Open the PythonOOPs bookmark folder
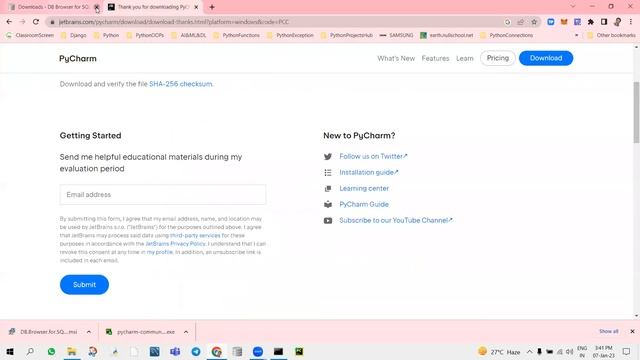Screen dimensions: 640x360 (x=145, y=36)
